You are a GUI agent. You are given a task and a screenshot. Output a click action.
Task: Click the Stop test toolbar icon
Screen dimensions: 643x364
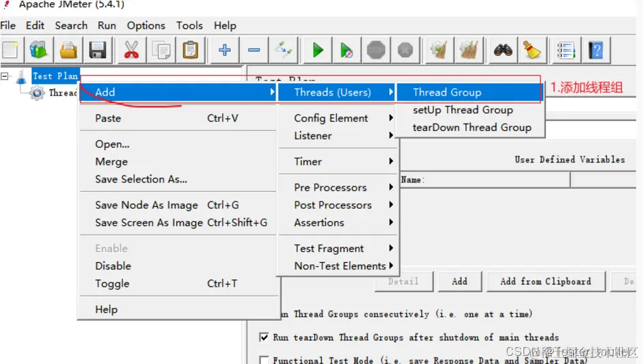click(x=376, y=50)
